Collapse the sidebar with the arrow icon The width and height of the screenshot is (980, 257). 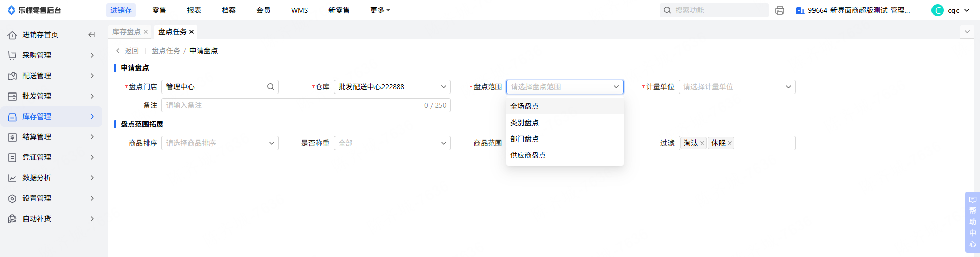coord(92,35)
